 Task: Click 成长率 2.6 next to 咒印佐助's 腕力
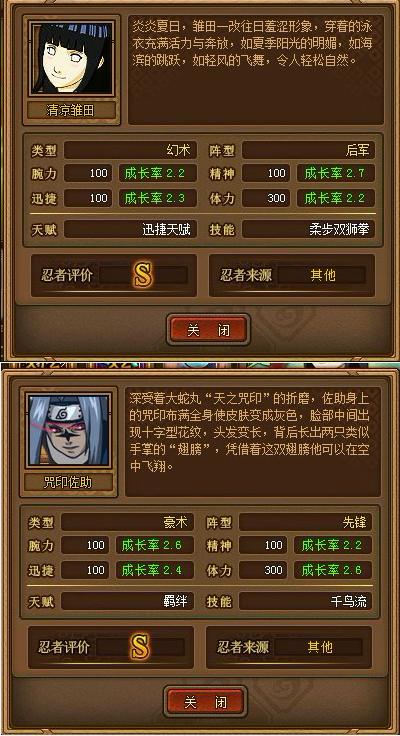tap(154, 545)
